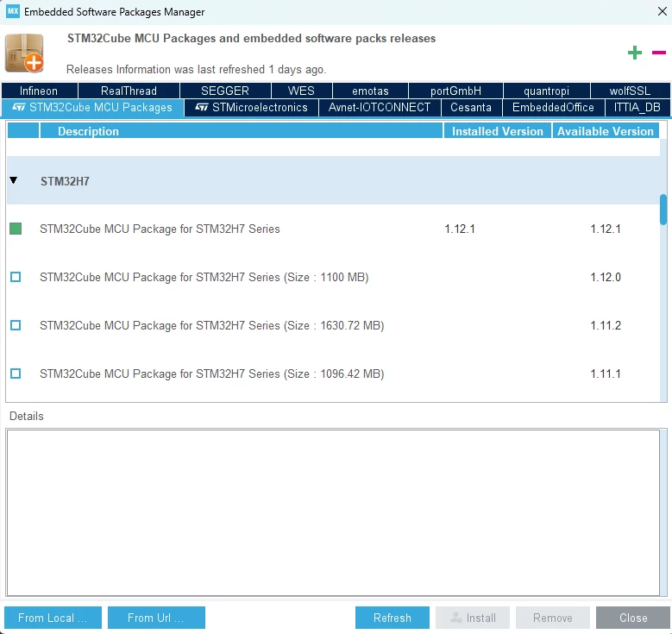The height and width of the screenshot is (634, 672).
Task: Click the package list vertical scrollbar thumb
Action: (663, 210)
